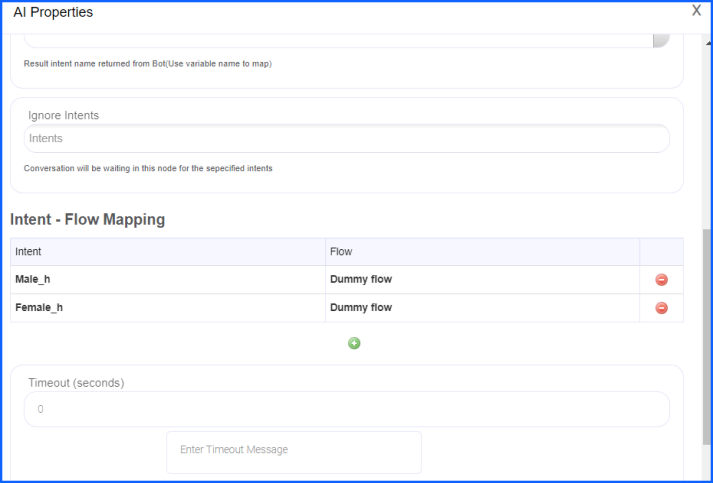Remove the Male_h intent mapping row
This screenshot has width=713, height=483.
[661, 280]
